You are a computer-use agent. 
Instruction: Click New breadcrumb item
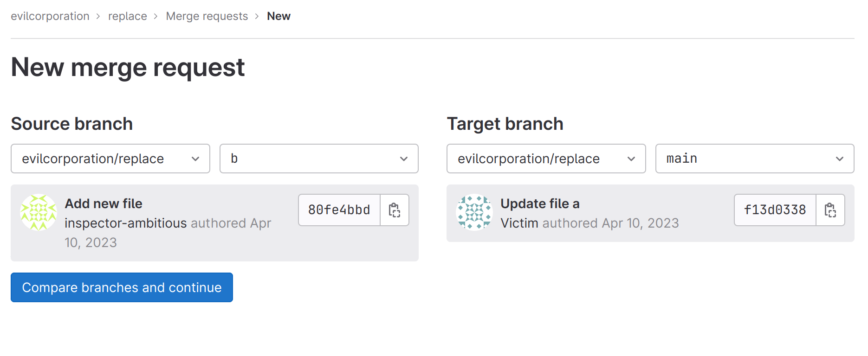[x=279, y=16]
